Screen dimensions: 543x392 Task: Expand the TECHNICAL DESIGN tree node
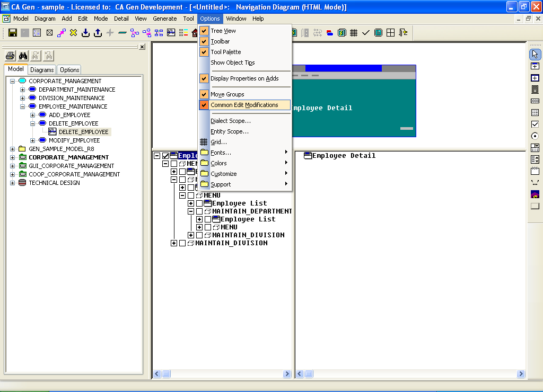tap(13, 183)
